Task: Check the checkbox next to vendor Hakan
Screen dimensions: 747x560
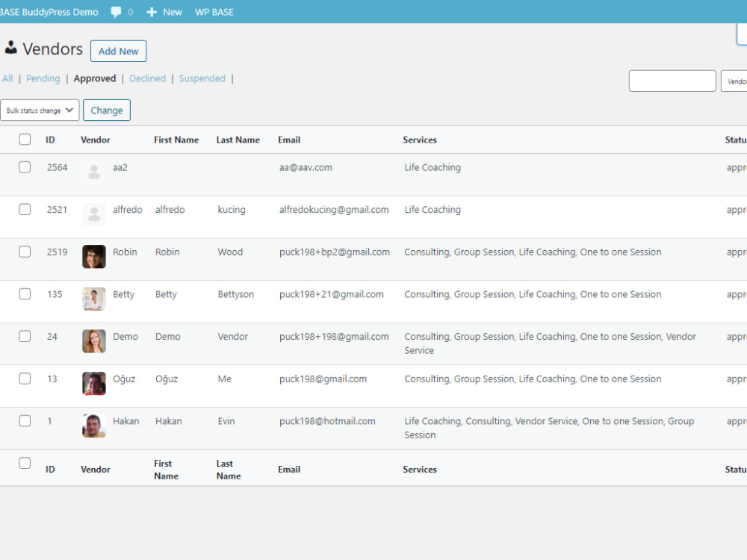Action: [x=25, y=420]
